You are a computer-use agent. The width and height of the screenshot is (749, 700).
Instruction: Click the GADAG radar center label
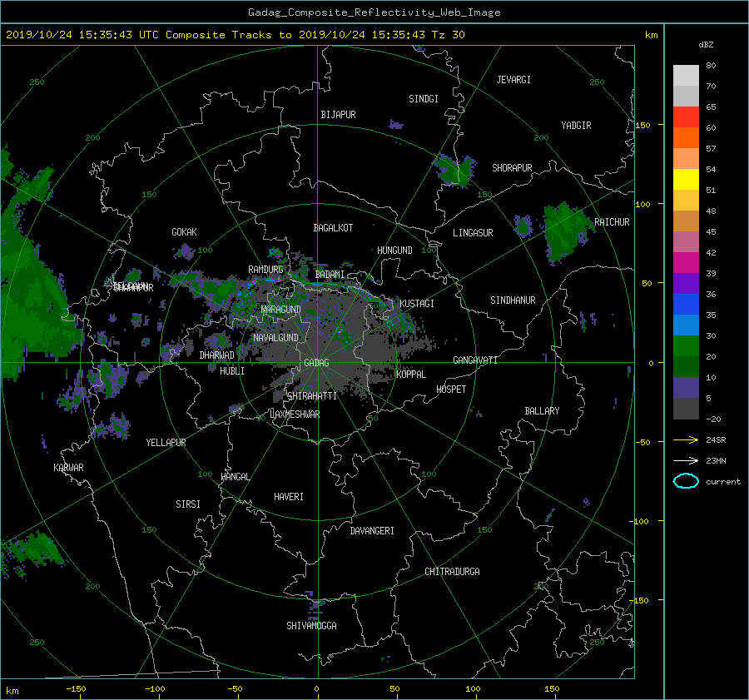pyautogui.click(x=316, y=363)
